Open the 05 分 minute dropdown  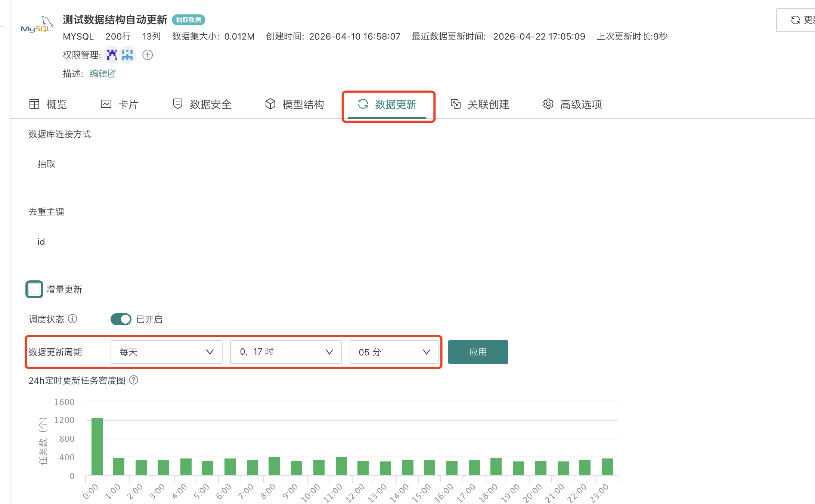point(394,352)
